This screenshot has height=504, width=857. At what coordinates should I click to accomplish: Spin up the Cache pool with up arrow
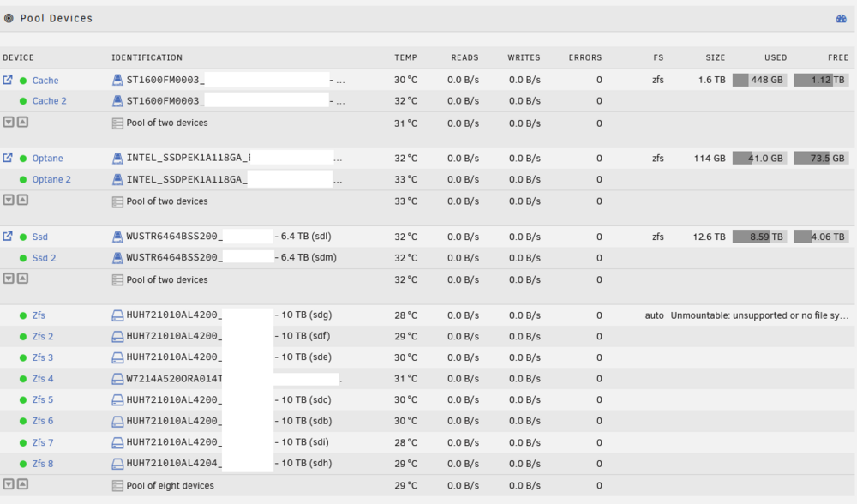[22, 122]
